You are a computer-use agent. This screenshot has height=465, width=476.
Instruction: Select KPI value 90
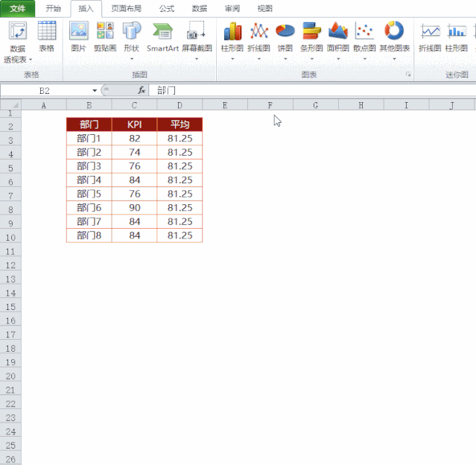pos(134,208)
